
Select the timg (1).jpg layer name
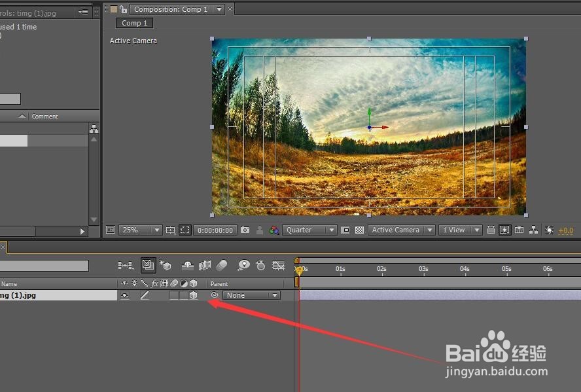click(x=18, y=295)
